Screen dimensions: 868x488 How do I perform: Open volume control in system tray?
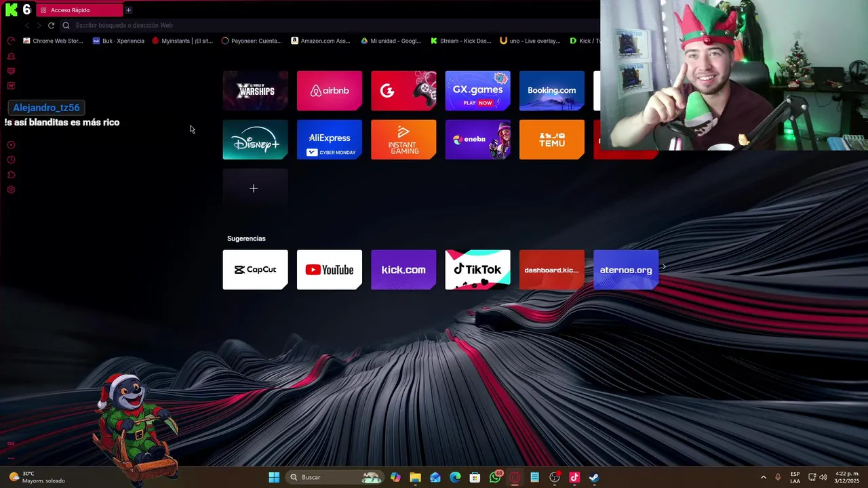[x=823, y=477]
